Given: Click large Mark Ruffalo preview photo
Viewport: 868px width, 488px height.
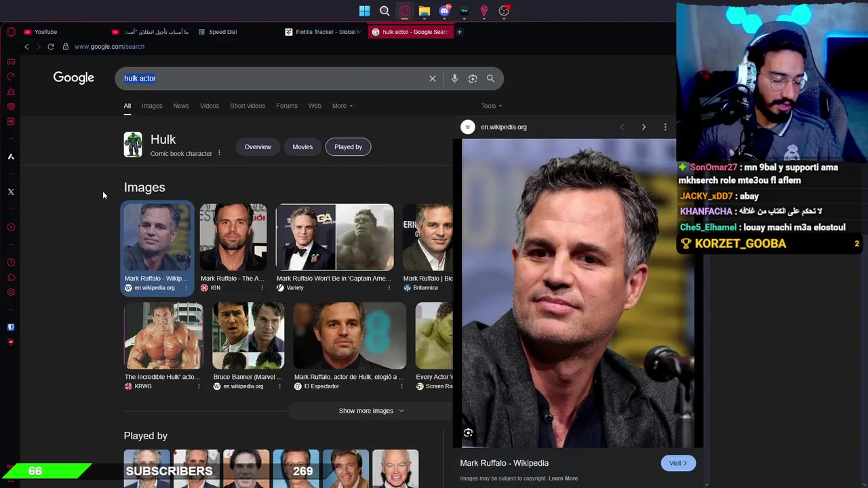Looking at the screenshot, I should 576,293.
